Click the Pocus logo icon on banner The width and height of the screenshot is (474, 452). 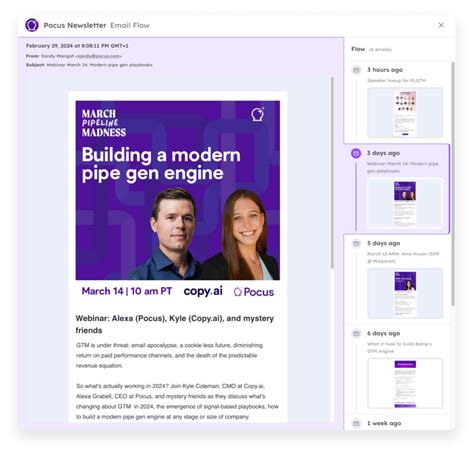(257, 114)
